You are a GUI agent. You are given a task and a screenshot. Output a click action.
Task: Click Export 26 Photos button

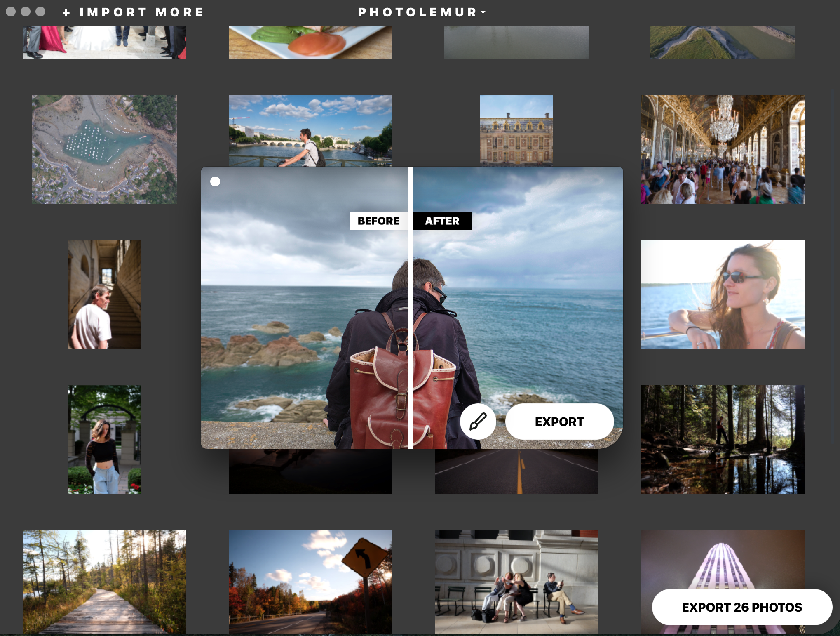(741, 607)
